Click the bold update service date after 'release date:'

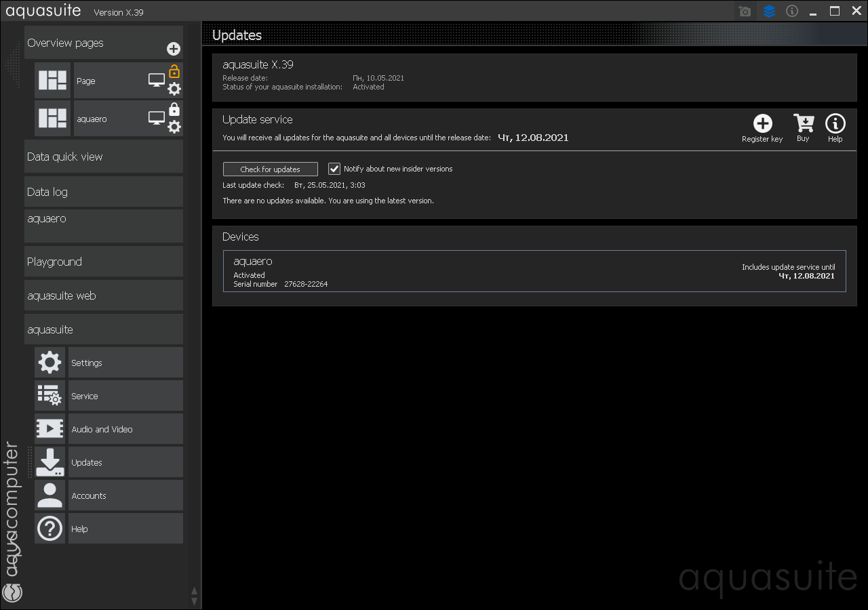click(x=533, y=138)
